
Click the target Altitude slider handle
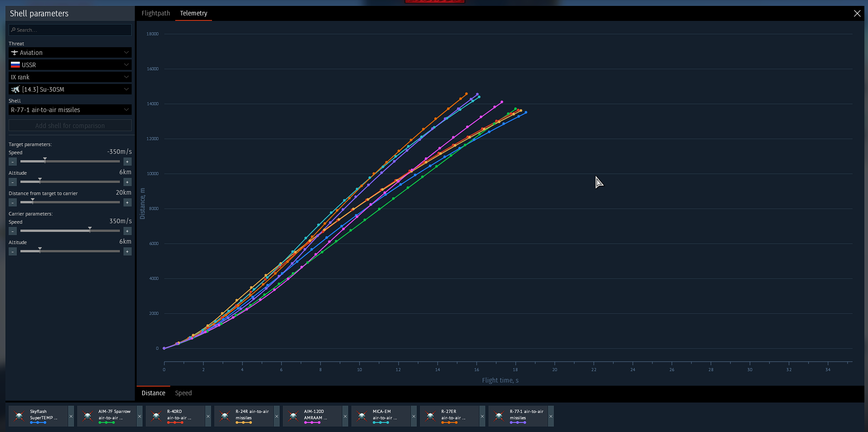tap(40, 180)
